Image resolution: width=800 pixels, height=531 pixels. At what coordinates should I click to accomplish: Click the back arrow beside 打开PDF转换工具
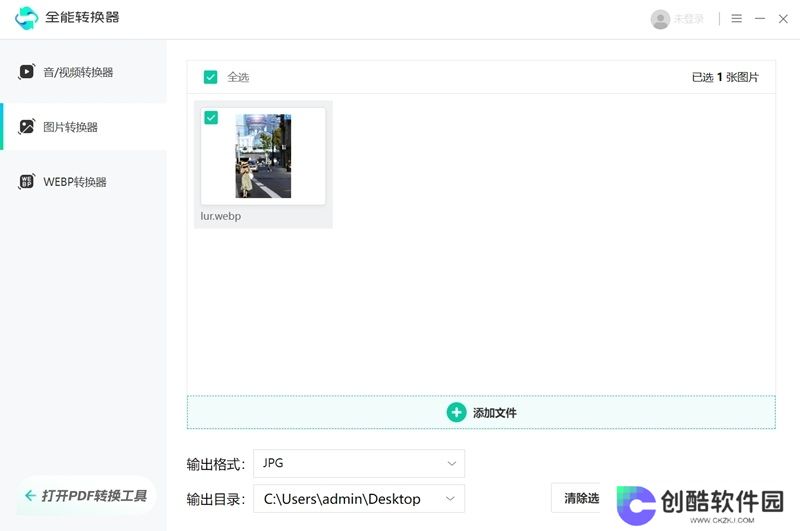tap(30, 495)
